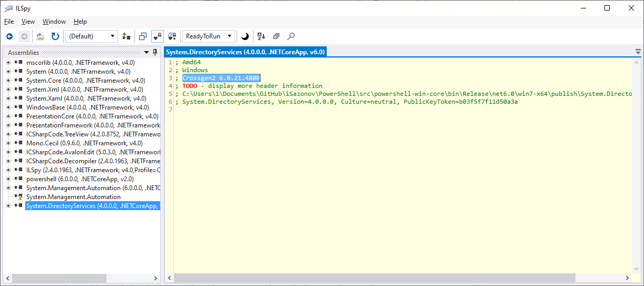The width and height of the screenshot is (644, 286).
Task: Select Mono.Cecil assembly row
Action: pos(84,143)
